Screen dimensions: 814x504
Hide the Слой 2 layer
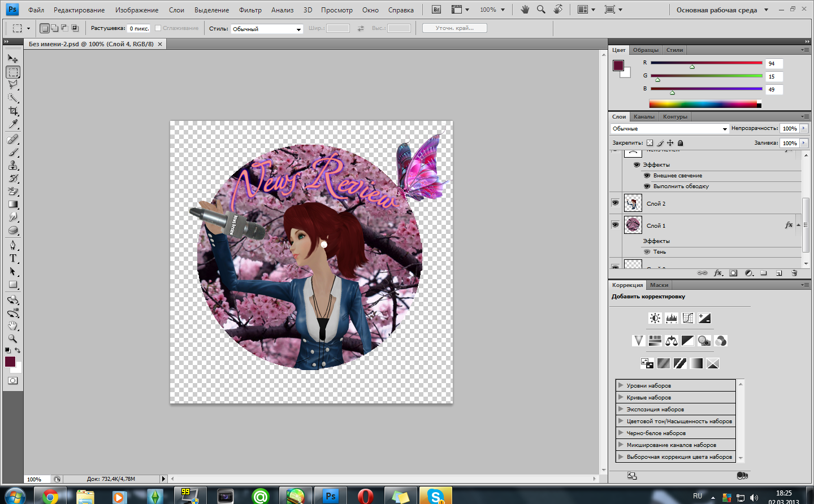615,203
